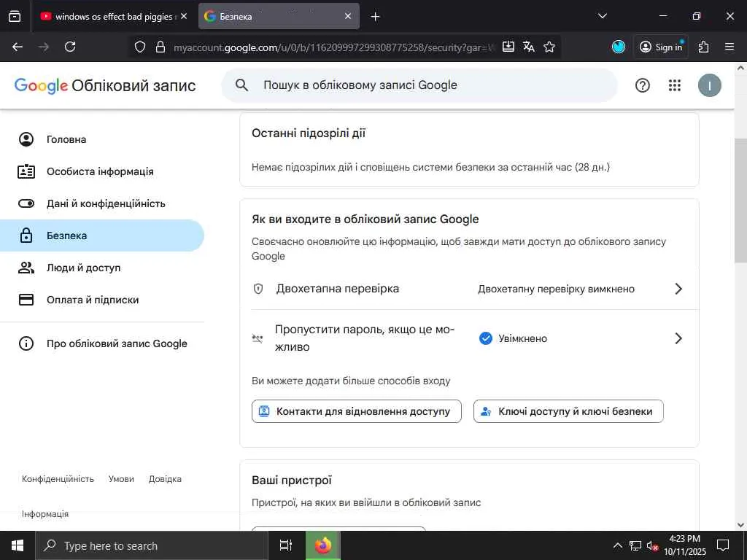Open Люди й доступ section
Viewport: 747px width, 560px height.
click(x=102, y=268)
